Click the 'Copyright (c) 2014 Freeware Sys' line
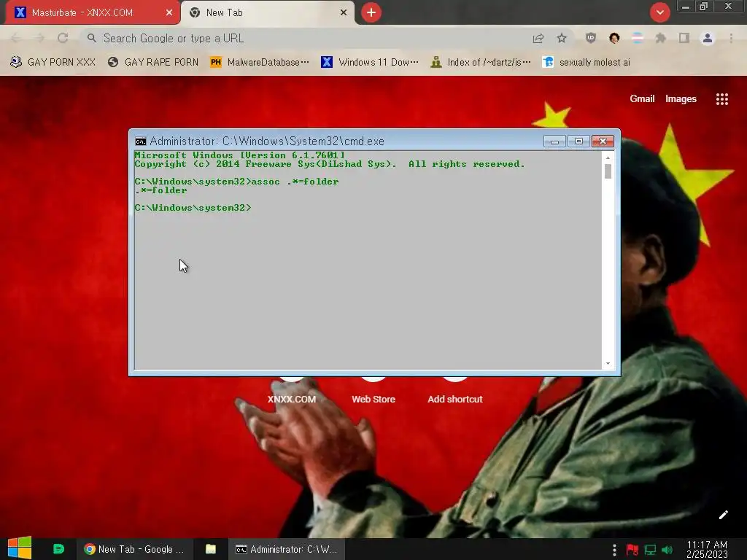This screenshot has height=560, width=747. coord(329,164)
